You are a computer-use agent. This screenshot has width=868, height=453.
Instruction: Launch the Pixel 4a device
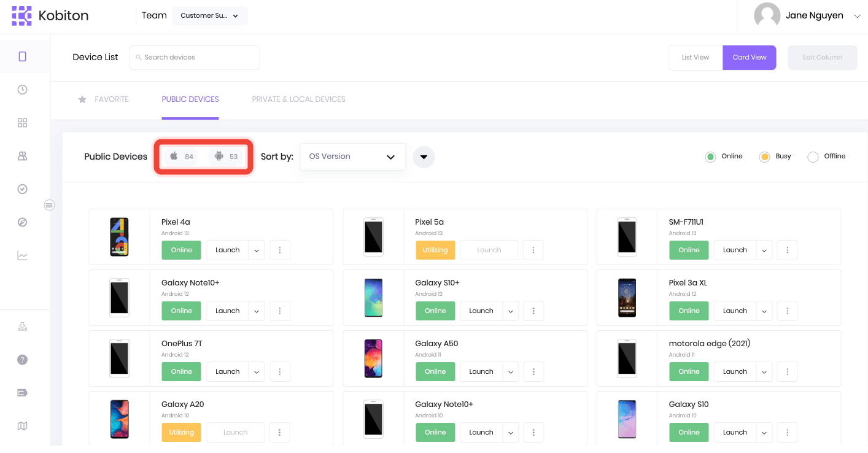click(x=228, y=250)
